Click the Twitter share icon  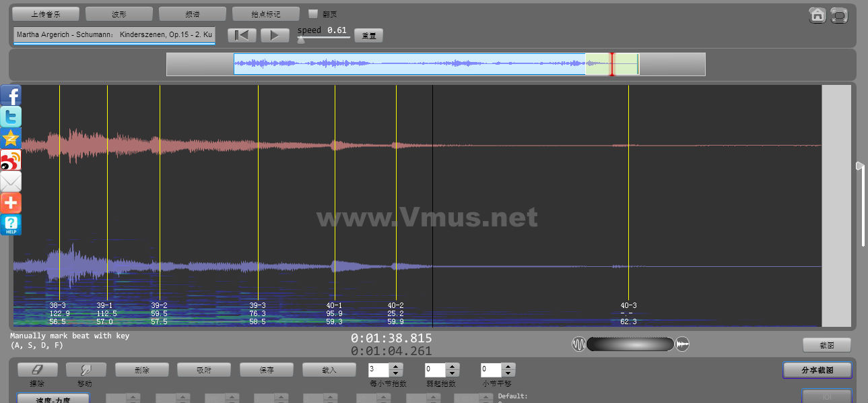click(x=11, y=117)
